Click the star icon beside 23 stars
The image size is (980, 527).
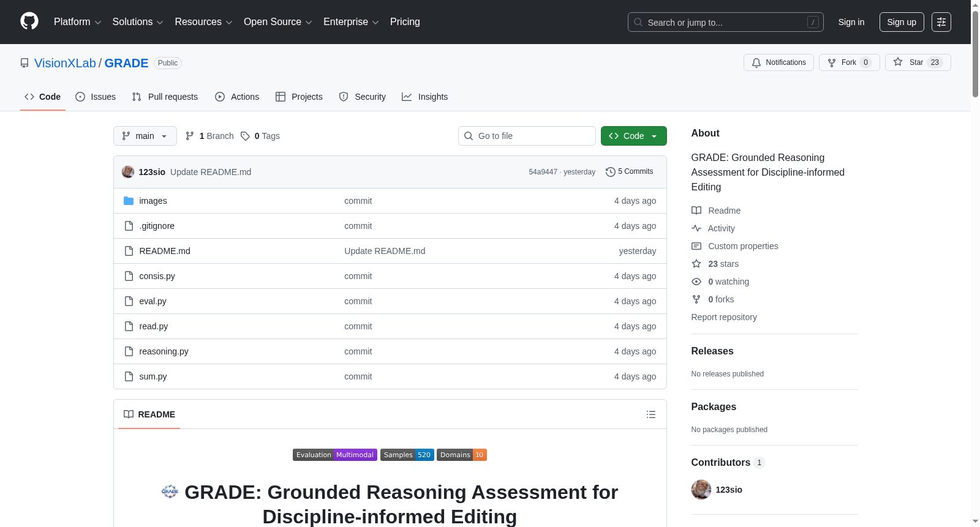click(696, 264)
